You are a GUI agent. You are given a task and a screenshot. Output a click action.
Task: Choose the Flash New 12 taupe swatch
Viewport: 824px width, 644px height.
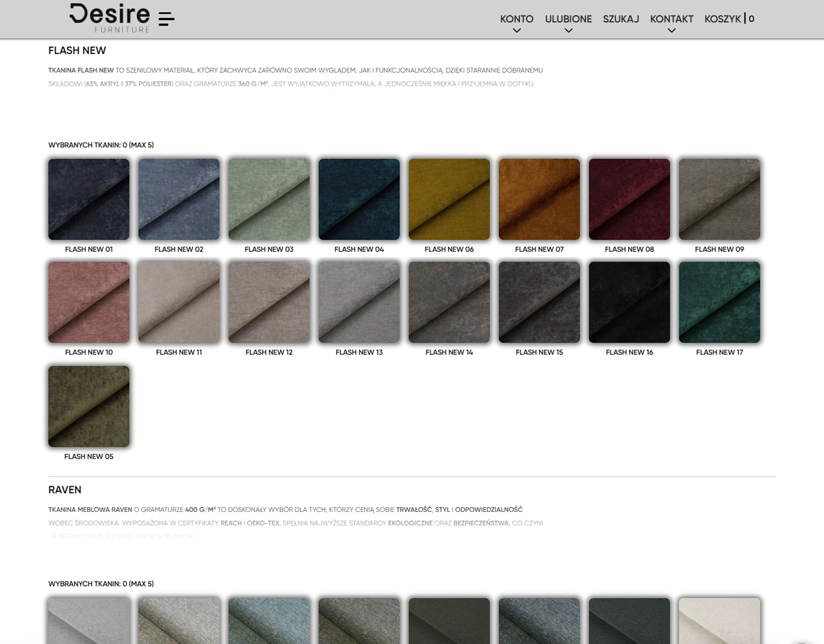(269, 302)
